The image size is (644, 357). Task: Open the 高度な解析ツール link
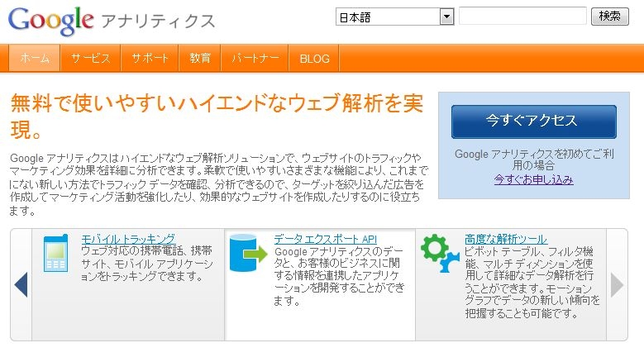(x=506, y=239)
